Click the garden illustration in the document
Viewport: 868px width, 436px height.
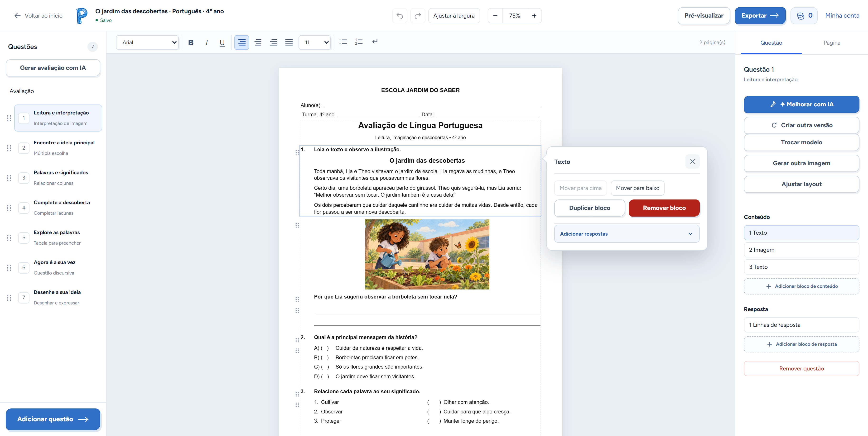point(427,254)
